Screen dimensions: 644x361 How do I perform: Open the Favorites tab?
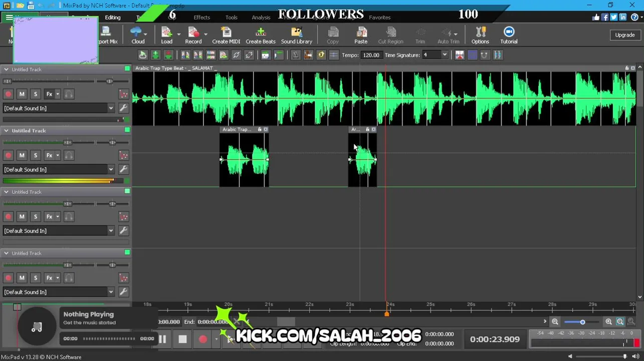(x=379, y=18)
